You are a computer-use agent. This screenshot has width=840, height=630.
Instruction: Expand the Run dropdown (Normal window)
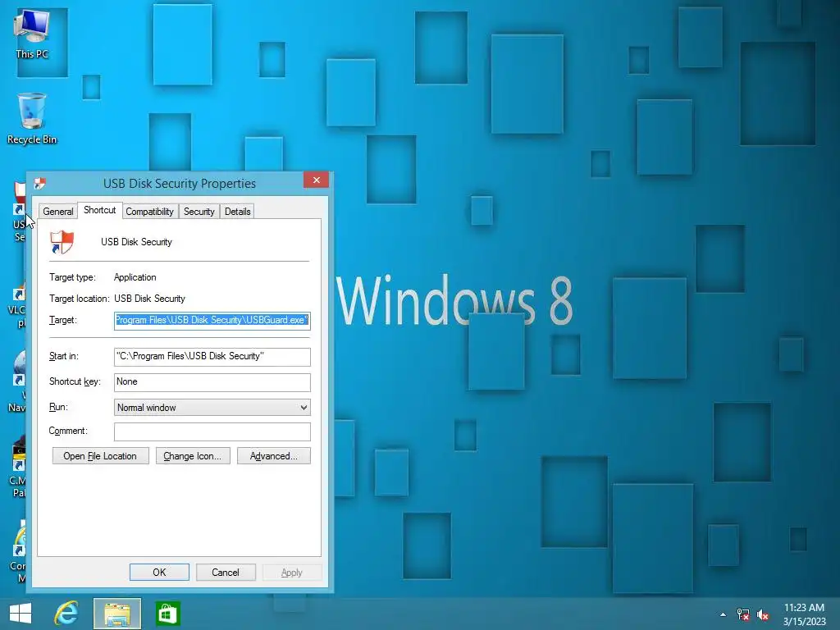pyautogui.click(x=212, y=408)
